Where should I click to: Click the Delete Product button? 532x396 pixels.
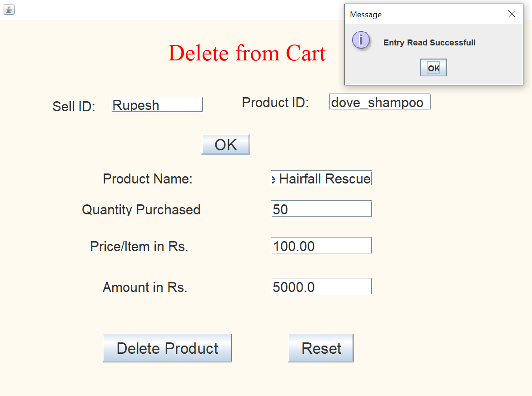coord(167,348)
